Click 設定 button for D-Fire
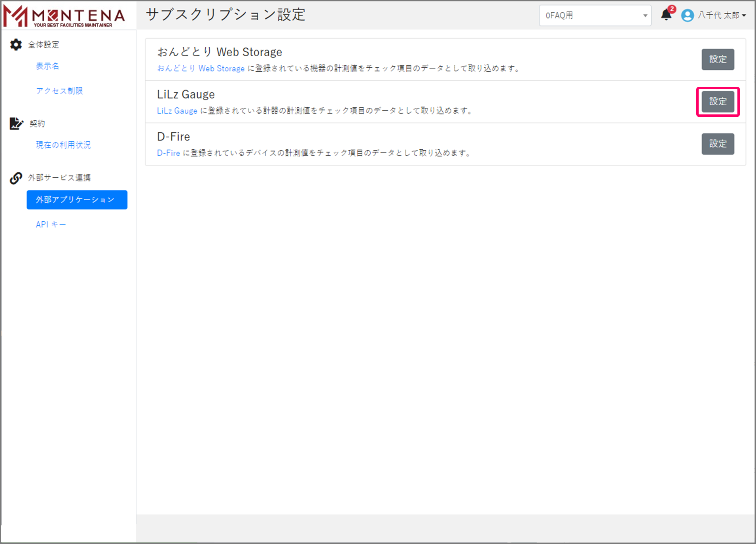Viewport: 756px width, 544px height. pos(718,144)
